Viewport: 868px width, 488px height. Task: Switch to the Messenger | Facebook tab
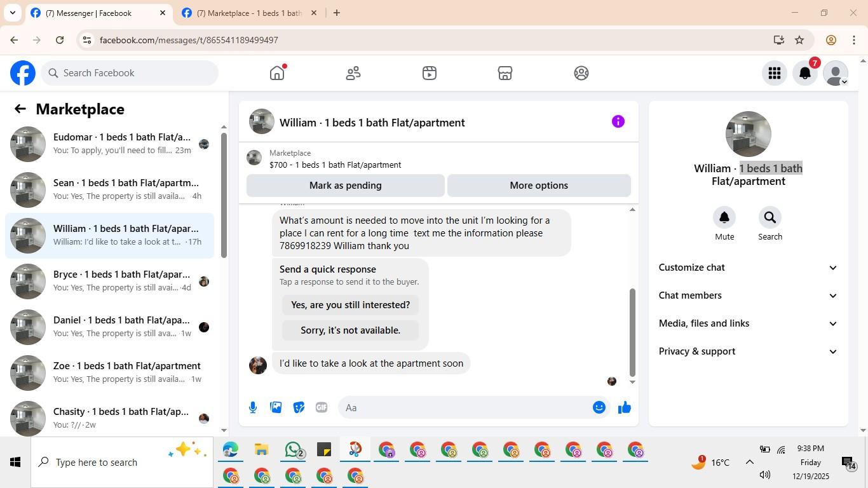coord(98,13)
